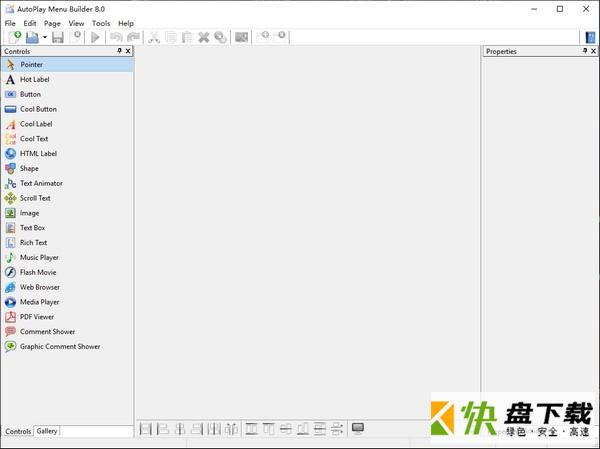The image size is (600, 449).
Task: Click the Redo toolbar icon
Action: [133, 37]
